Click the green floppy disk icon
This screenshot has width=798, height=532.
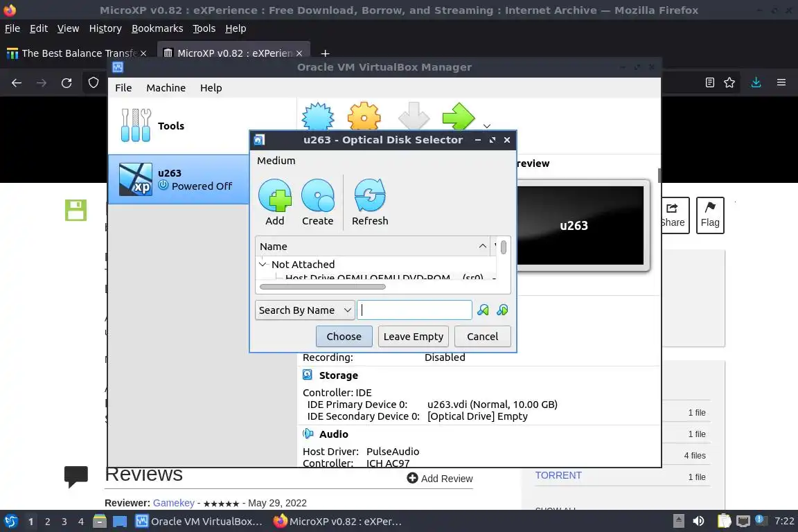[x=76, y=211]
